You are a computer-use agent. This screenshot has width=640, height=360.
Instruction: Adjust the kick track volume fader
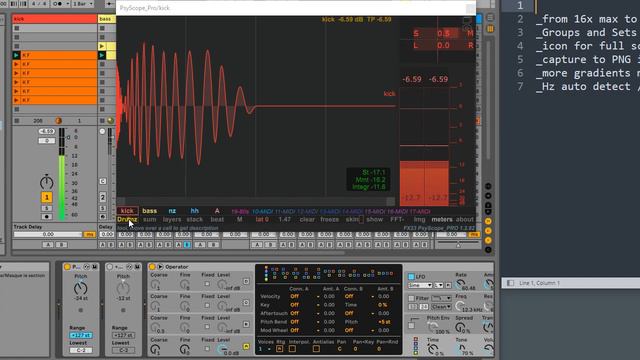click(68, 138)
